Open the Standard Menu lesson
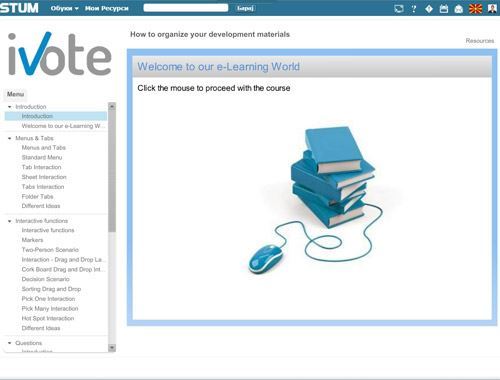This screenshot has height=380, width=500. point(42,157)
